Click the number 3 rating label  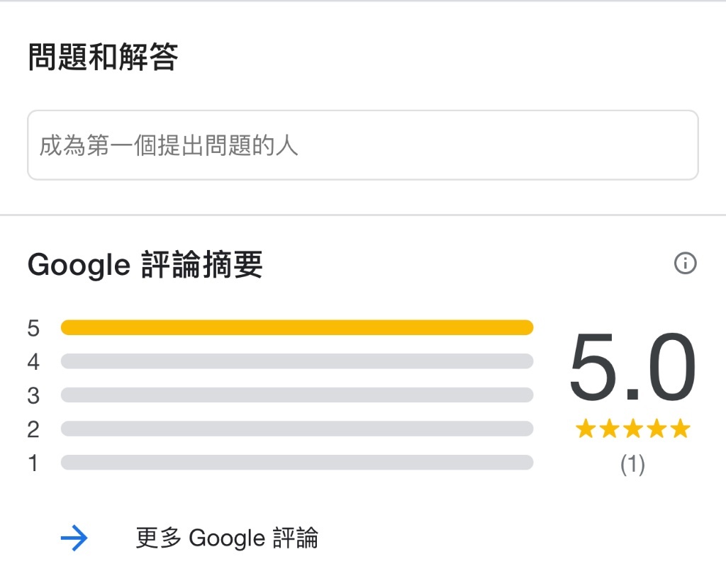33,395
